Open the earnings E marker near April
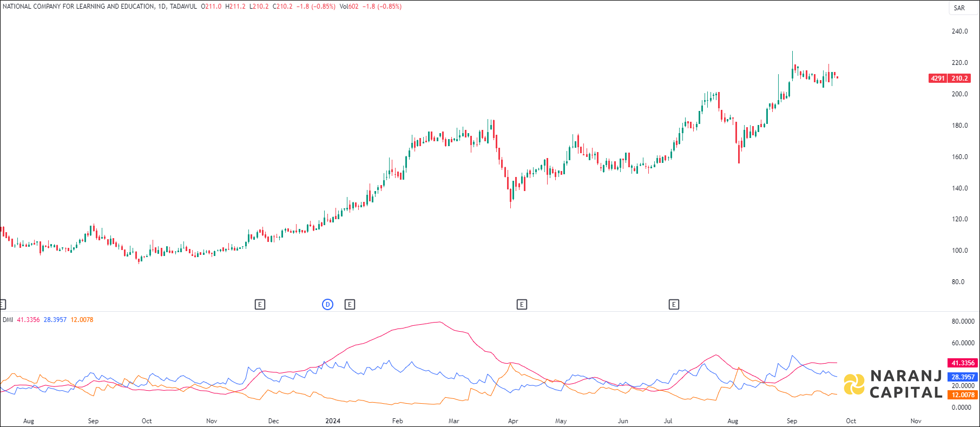 click(522, 305)
